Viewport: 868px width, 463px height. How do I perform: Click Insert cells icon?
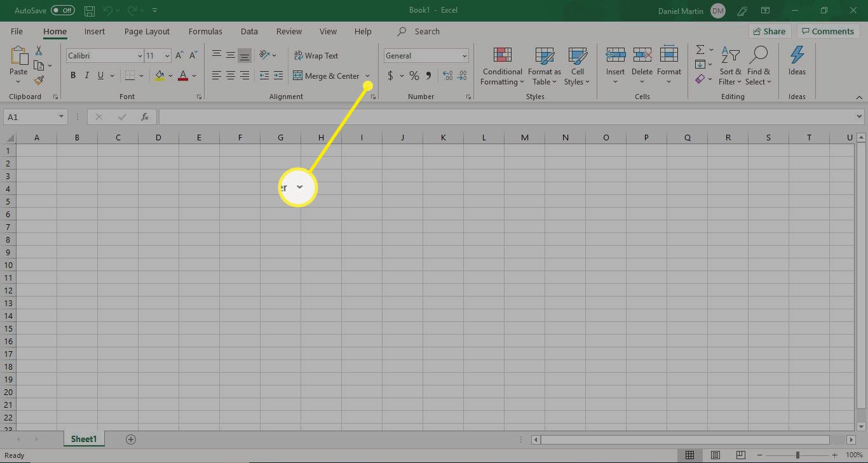pos(615,55)
